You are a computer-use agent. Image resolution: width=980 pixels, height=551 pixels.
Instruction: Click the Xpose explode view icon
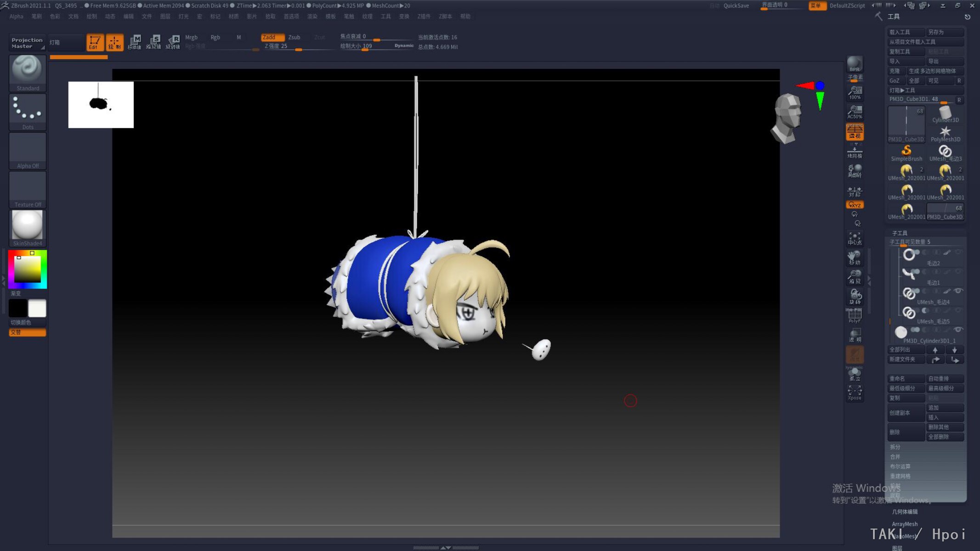pos(855,393)
